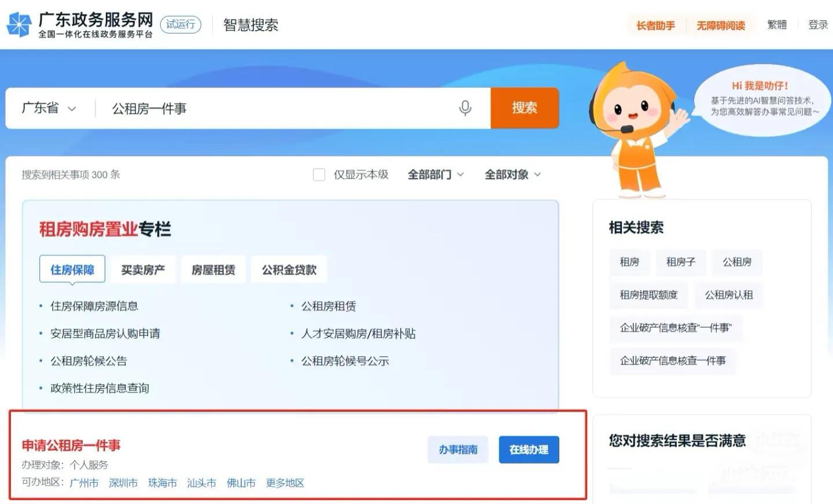
Task: Switch to the 房屋租赁 tab
Action: (212, 269)
